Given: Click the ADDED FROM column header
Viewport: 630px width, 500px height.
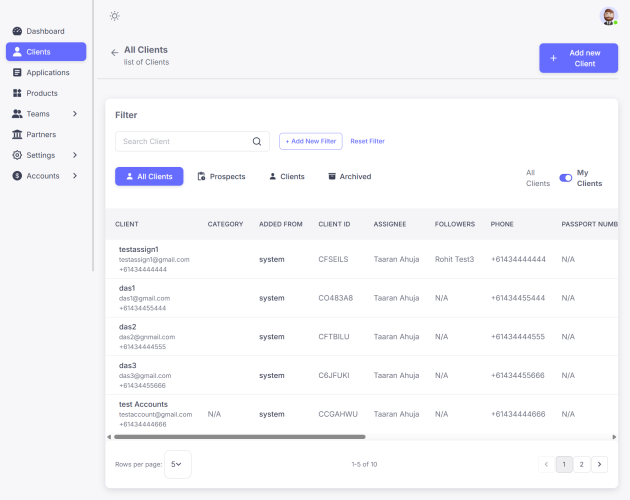Looking at the screenshot, I should click(x=280, y=224).
